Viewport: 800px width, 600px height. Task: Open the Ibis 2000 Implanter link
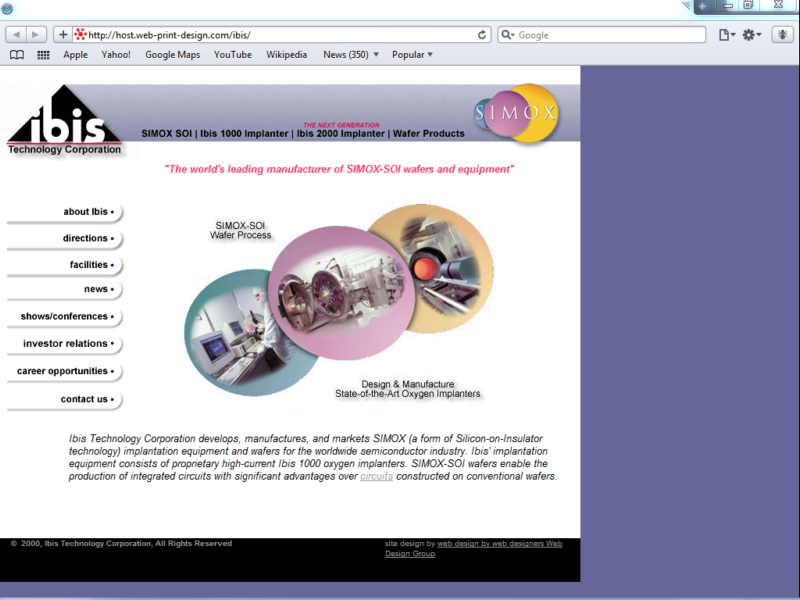pos(340,134)
